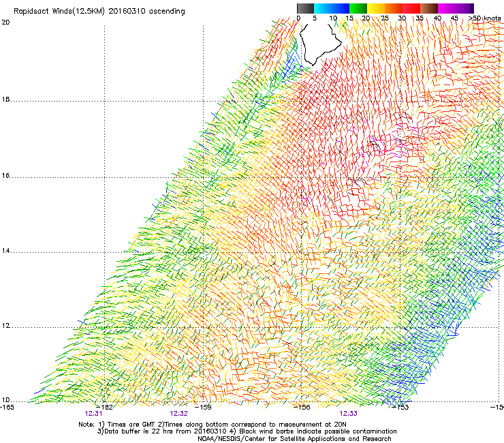The height and width of the screenshot is (443, 504).
Task: Click the brown 35-40 knots legend segment
Action: (429, 8)
